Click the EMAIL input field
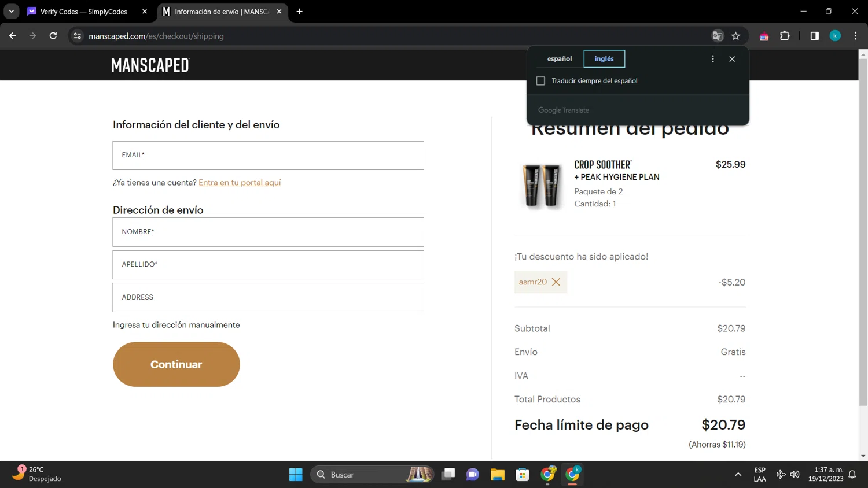868x488 pixels. tap(268, 156)
